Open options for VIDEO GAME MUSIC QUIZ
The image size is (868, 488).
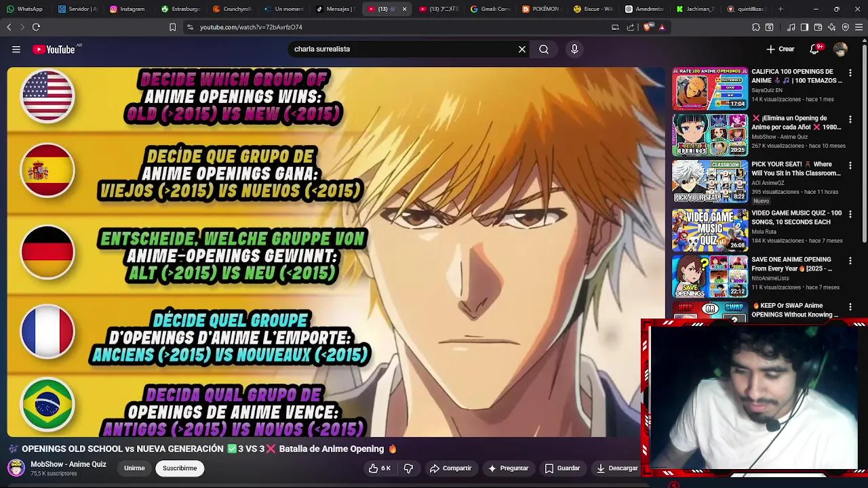point(850,214)
